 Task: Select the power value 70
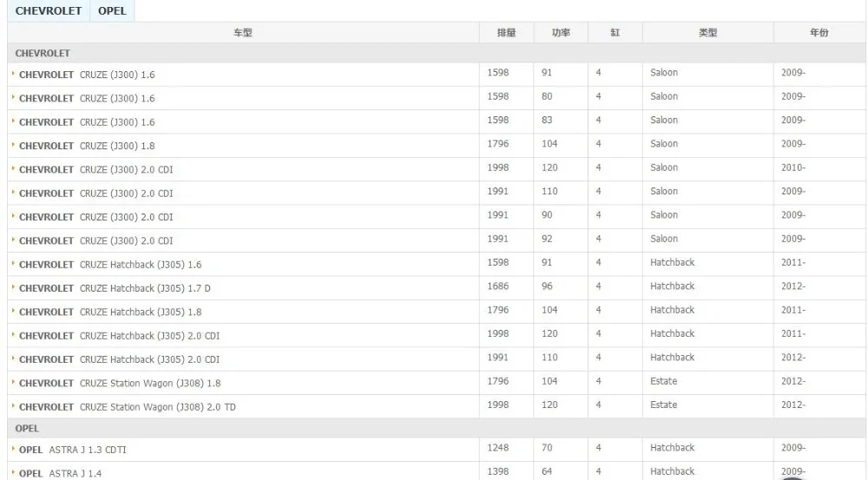tap(547, 448)
